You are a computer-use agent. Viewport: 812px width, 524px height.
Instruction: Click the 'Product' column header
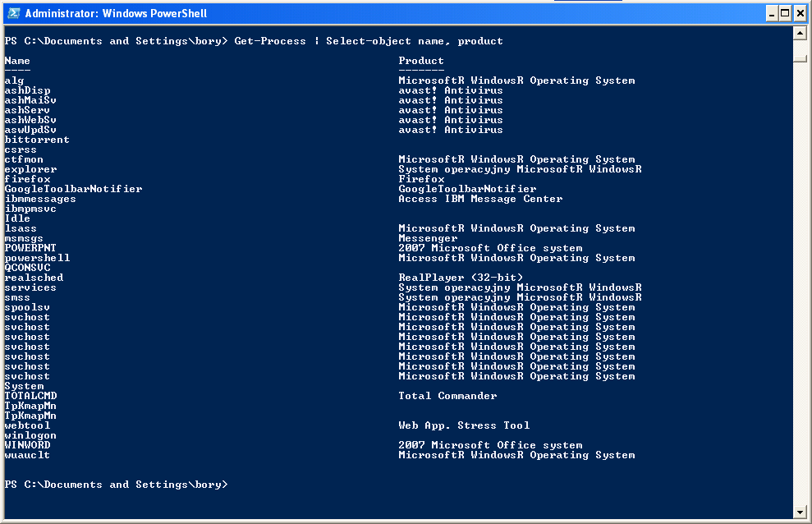[x=421, y=61]
